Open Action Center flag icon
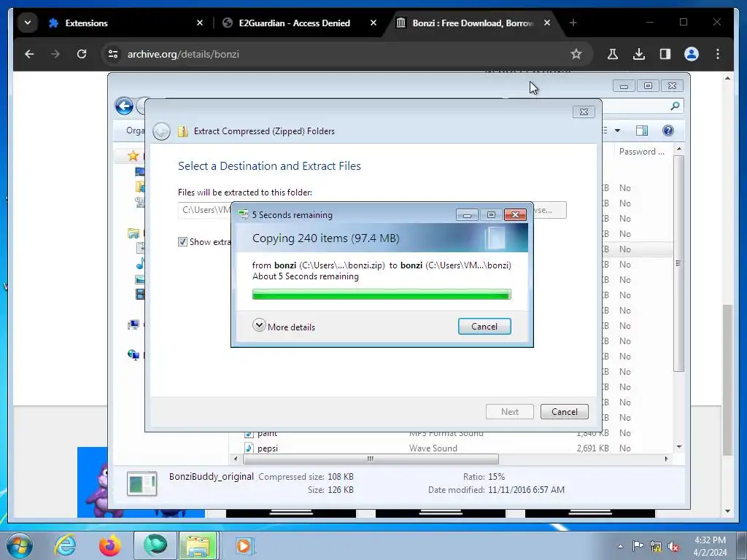This screenshot has width=747, height=560. pyautogui.click(x=638, y=546)
